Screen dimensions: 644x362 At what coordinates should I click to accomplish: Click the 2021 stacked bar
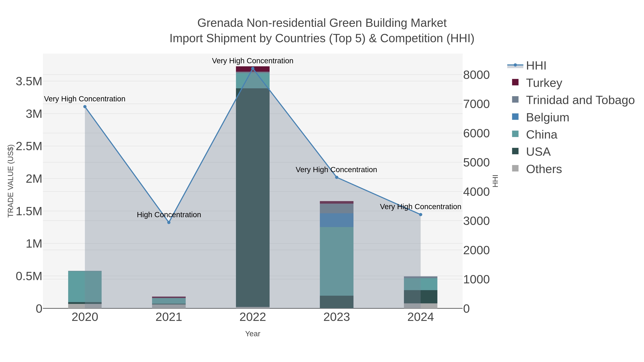[x=169, y=302]
